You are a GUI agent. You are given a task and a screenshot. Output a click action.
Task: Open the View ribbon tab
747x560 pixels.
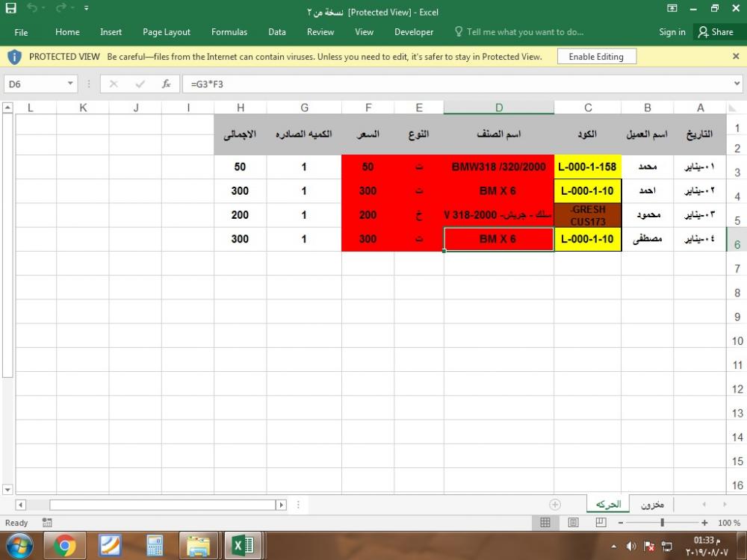point(364,32)
